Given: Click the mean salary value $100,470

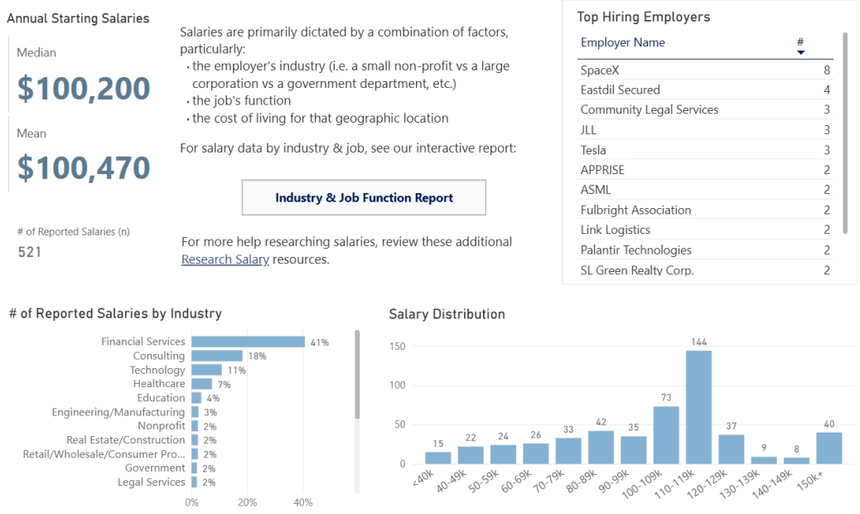Looking at the screenshot, I should pos(83,168).
